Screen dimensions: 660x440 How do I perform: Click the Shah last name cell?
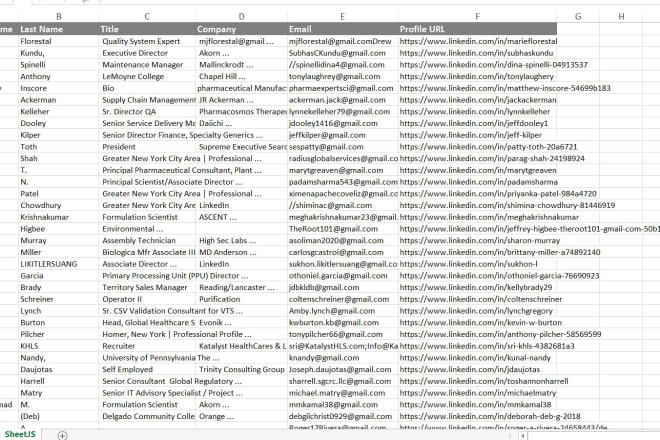59,159
